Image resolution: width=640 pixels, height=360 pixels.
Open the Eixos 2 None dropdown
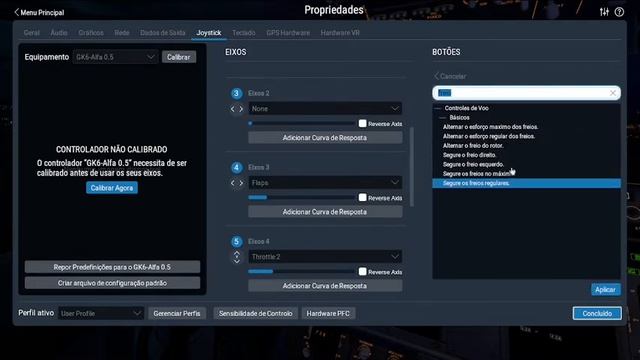pos(325,109)
